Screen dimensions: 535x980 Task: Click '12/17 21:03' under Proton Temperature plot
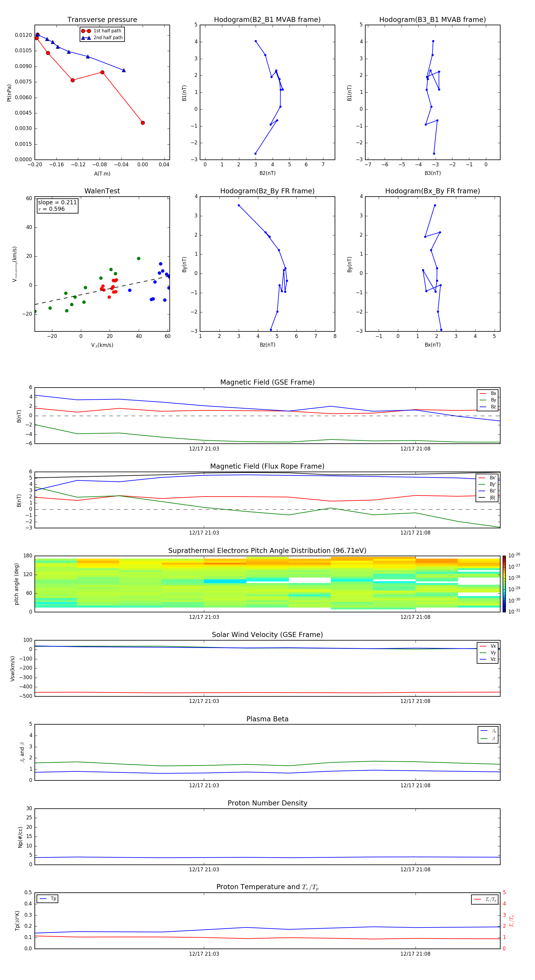(204, 954)
